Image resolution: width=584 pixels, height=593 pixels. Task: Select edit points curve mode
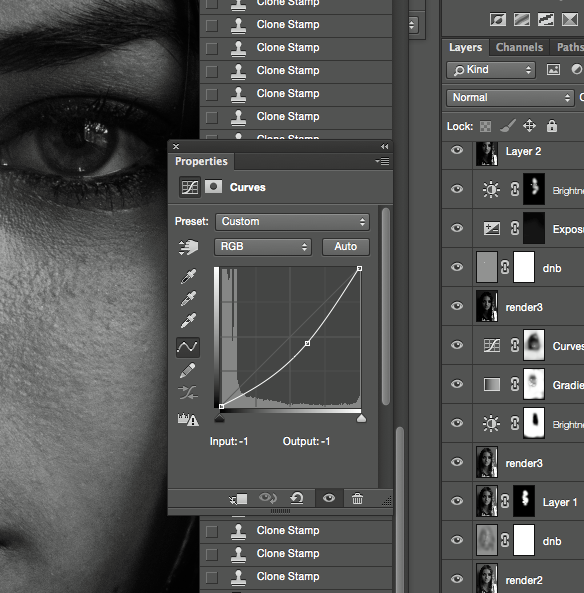(x=188, y=347)
